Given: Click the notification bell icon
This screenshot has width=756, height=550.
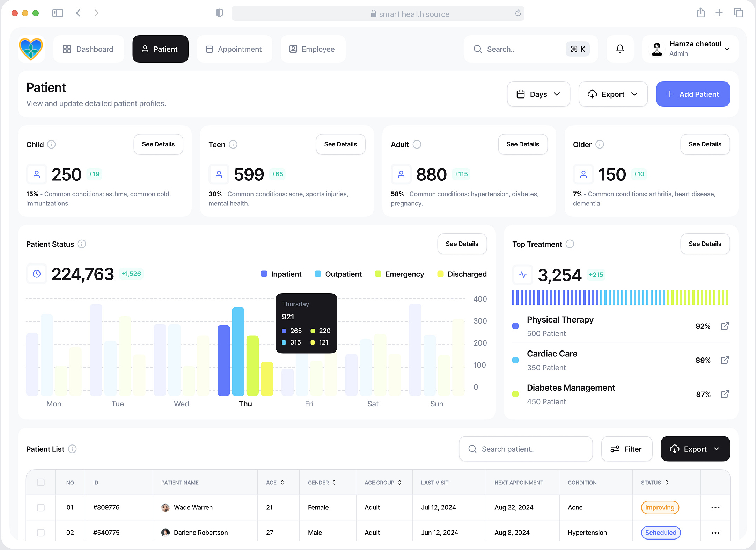Looking at the screenshot, I should pyautogui.click(x=620, y=49).
